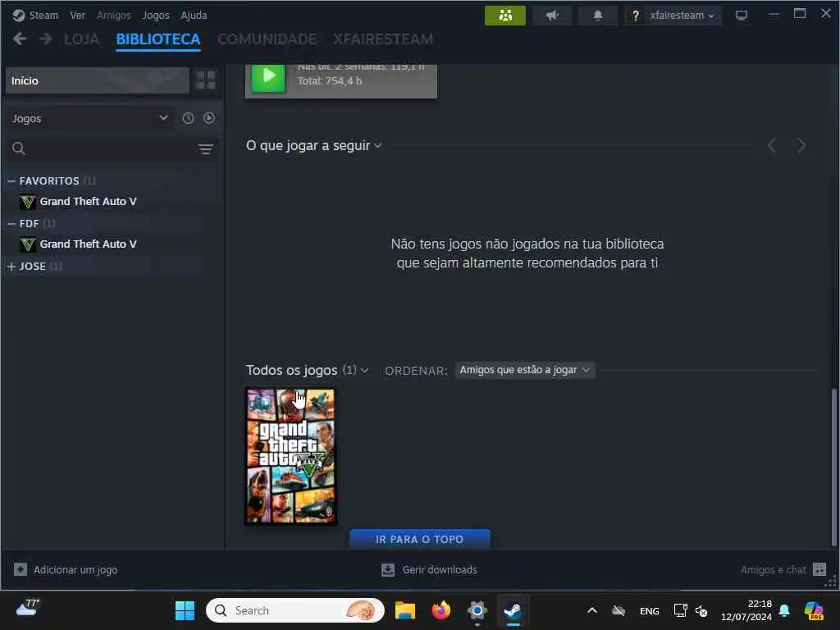The width and height of the screenshot is (840, 630).
Task: Open the COMUNIDADE tab
Action: pos(267,39)
